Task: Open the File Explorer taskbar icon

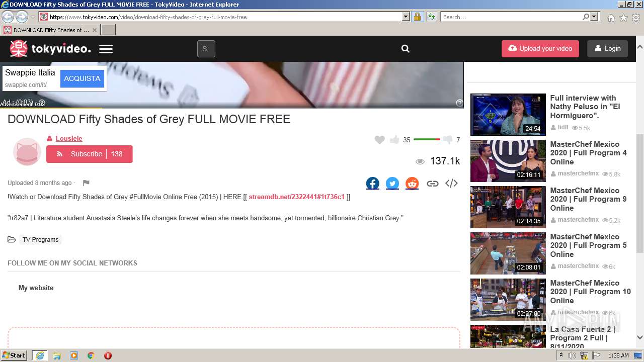Action: 57,355
